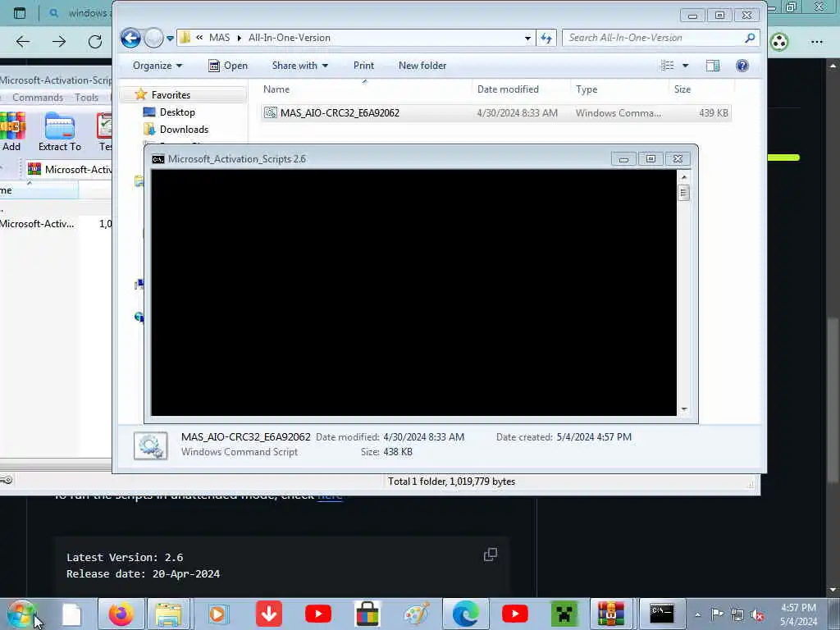The height and width of the screenshot is (630, 840).
Task: Click All-In-One-Version in the address breadcrumb
Action: (290, 38)
